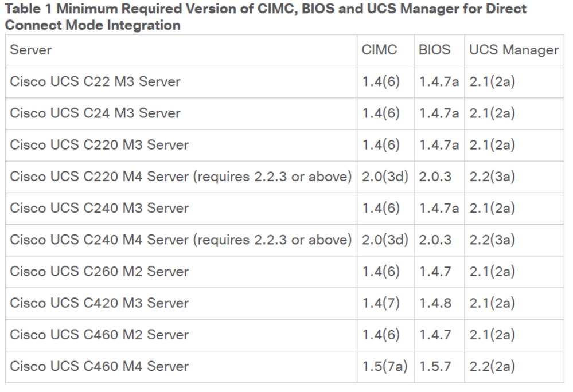Click the Cisco UCS C220 M4 Server row

click(x=181, y=177)
